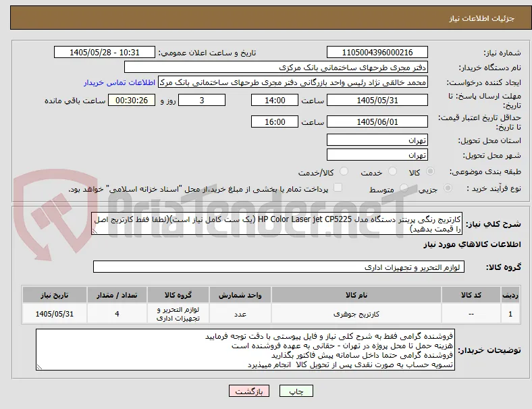
Task: Click the کد کالا column header
Action: pyautogui.click(x=471, y=295)
